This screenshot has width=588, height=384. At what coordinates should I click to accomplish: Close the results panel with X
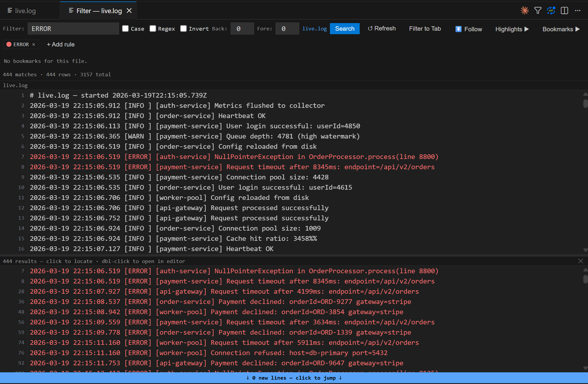click(x=580, y=261)
